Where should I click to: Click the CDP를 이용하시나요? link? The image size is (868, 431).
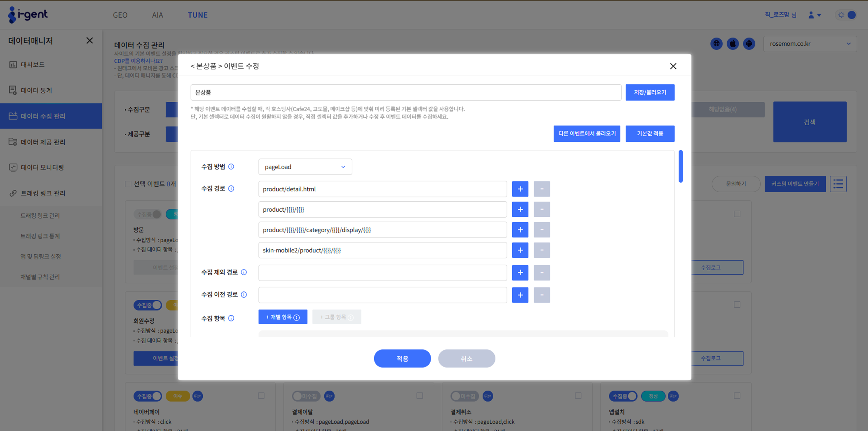click(x=138, y=61)
